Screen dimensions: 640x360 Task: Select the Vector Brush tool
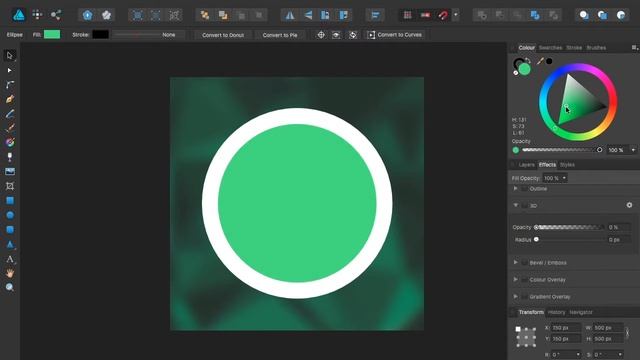(10, 128)
